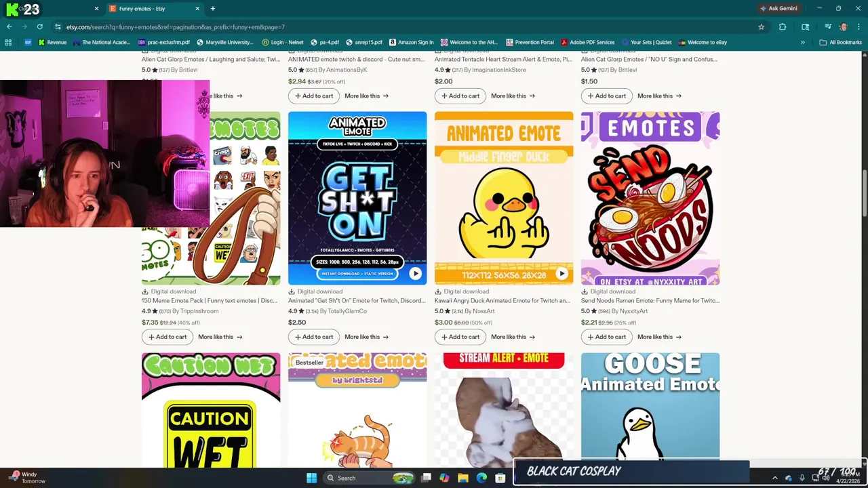Open Send Noods Ramen Emote listing title
Image resolution: width=868 pixels, height=488 pixels.
point(650,300)
